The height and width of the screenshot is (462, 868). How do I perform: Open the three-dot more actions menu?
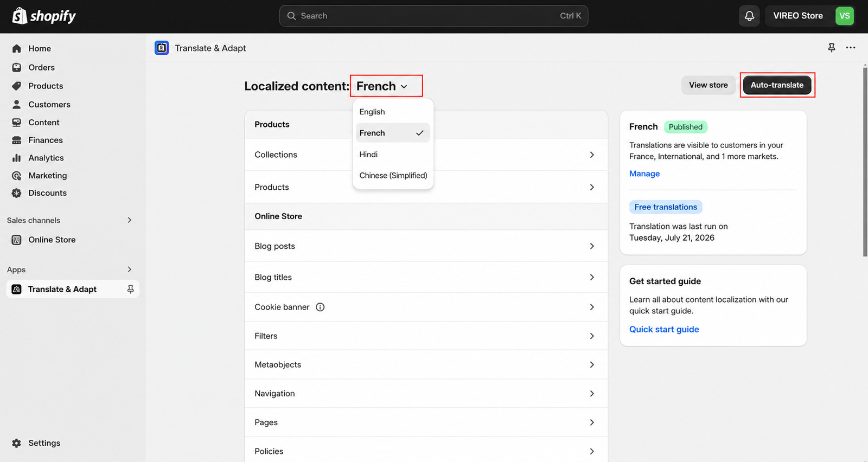(x=851, y=48)
